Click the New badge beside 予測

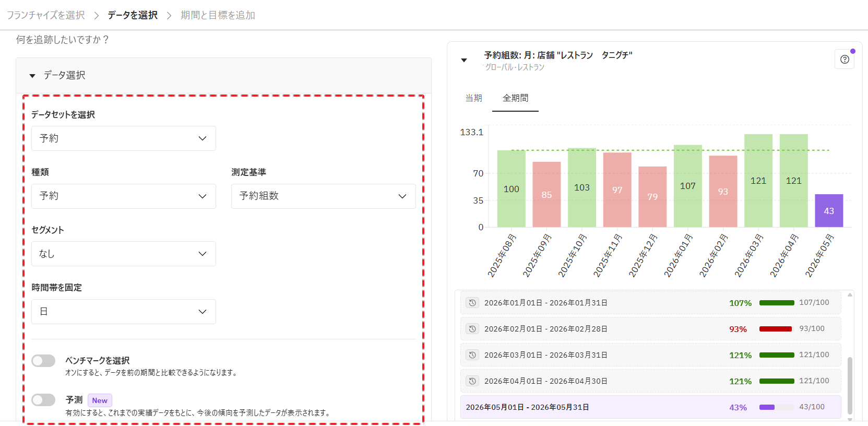click(100, 400)
